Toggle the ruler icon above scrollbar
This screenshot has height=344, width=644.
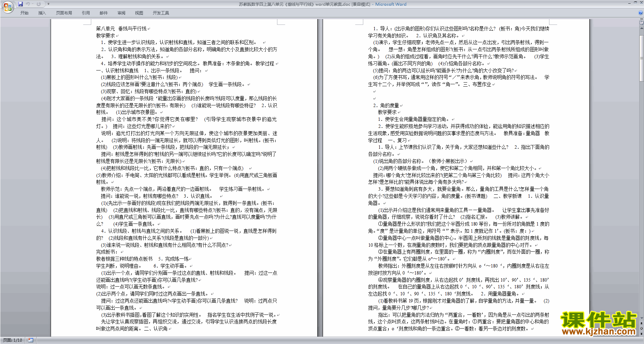point(642,23)
